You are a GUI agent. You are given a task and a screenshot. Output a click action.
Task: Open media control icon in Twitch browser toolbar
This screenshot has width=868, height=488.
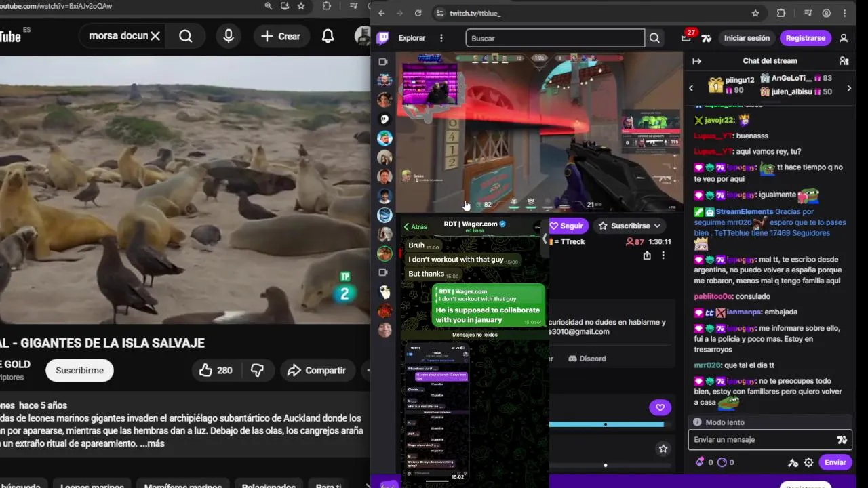click(x=808, y=13)
